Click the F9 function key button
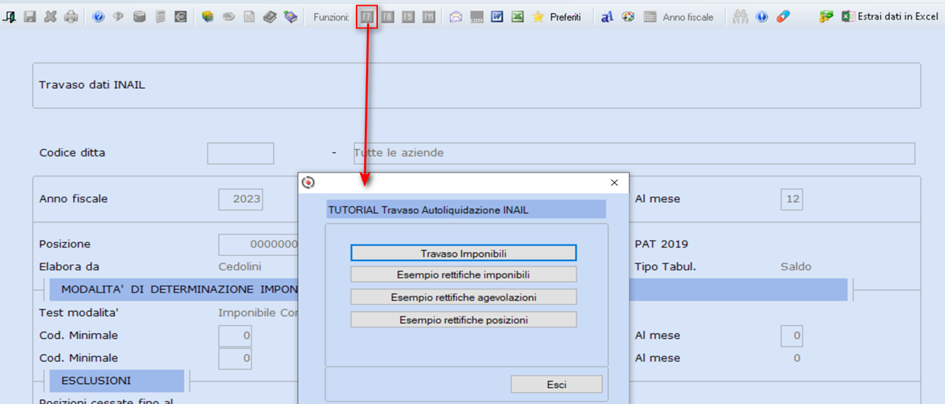This screenshot has height=404, width=945. coord(408,17)
